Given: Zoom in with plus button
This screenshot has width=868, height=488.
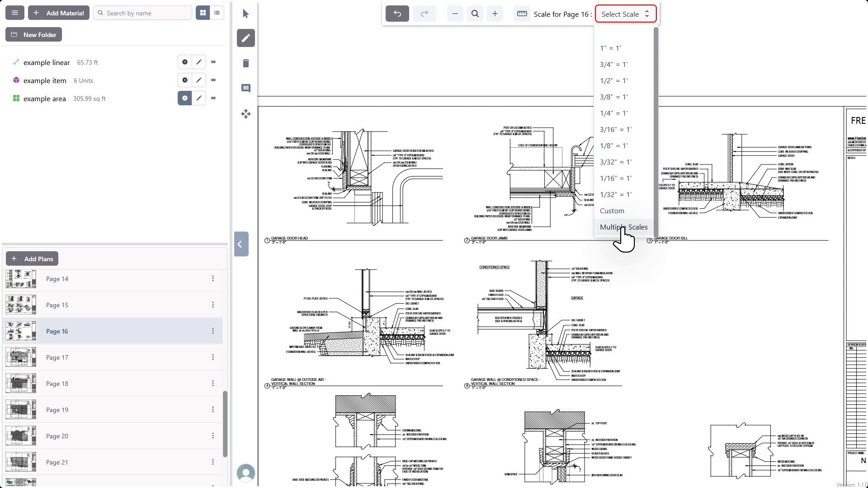Looking at the screenshot, I should [495, 14].
